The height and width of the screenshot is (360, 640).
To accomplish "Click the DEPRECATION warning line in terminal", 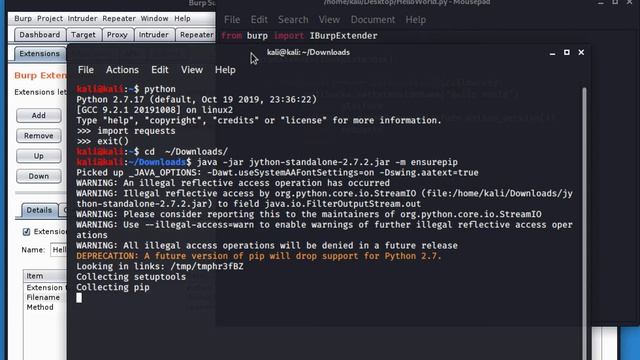I will [x=259, y=256].
